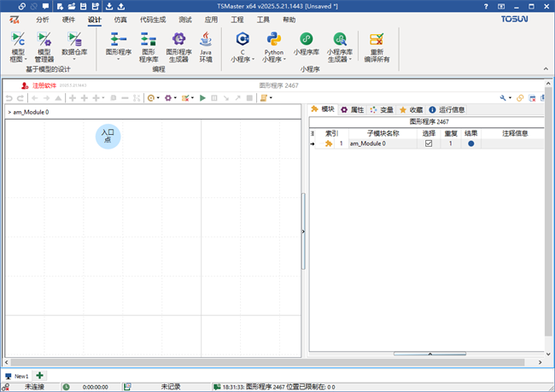Click 重新编译所有 recompile all icon
Image resolution: width=555 pixels, height=392 pixels.
click(x=377, y=46)
